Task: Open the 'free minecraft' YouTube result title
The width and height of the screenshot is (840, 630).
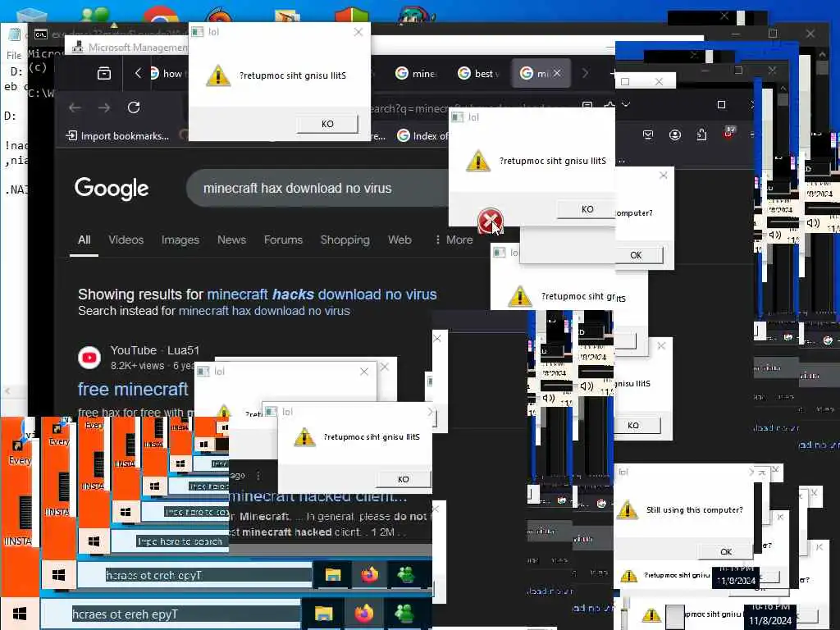Action: coord(133,389)
